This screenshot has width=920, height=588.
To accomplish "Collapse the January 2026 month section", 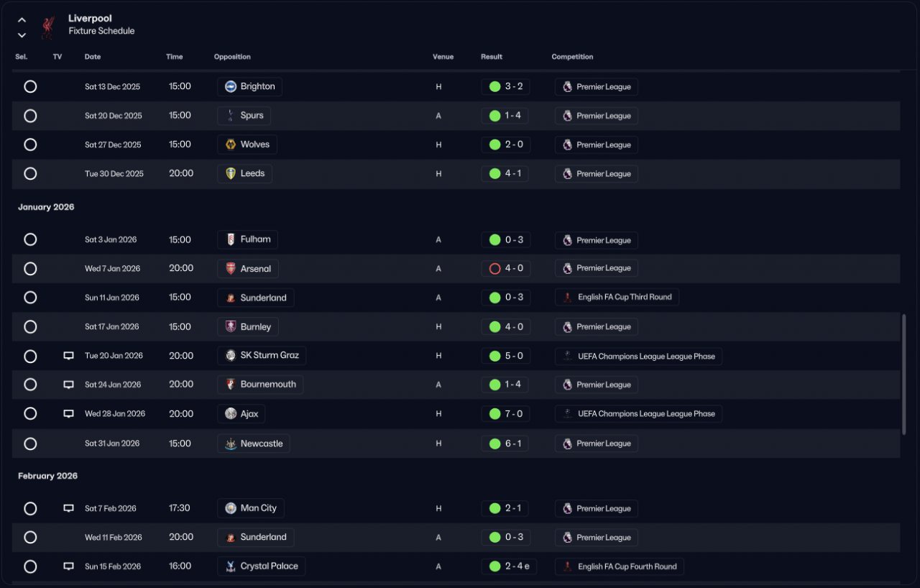I will [x=46, y=207].
